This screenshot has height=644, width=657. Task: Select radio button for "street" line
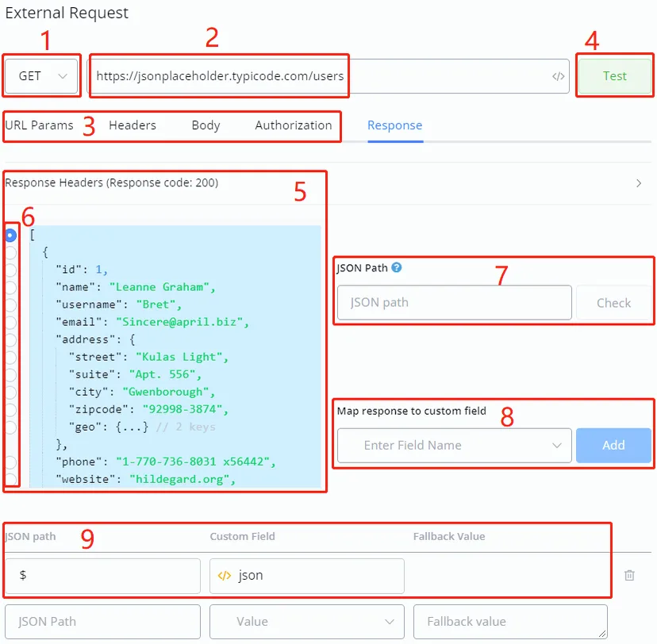(10, 358)
